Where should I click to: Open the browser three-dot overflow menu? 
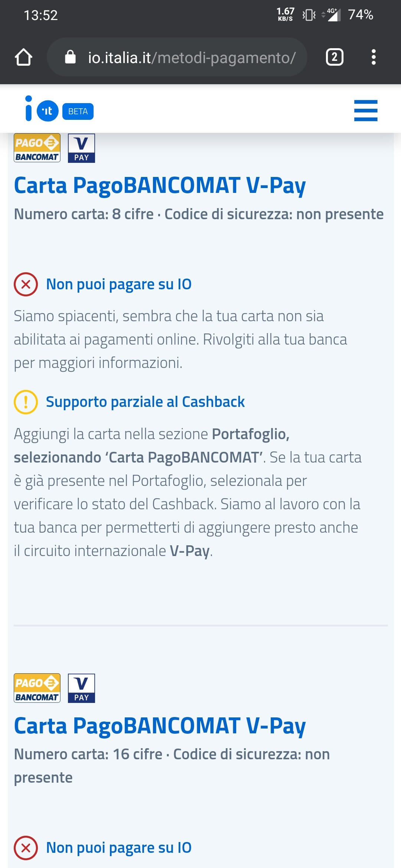tap(374, 57)
